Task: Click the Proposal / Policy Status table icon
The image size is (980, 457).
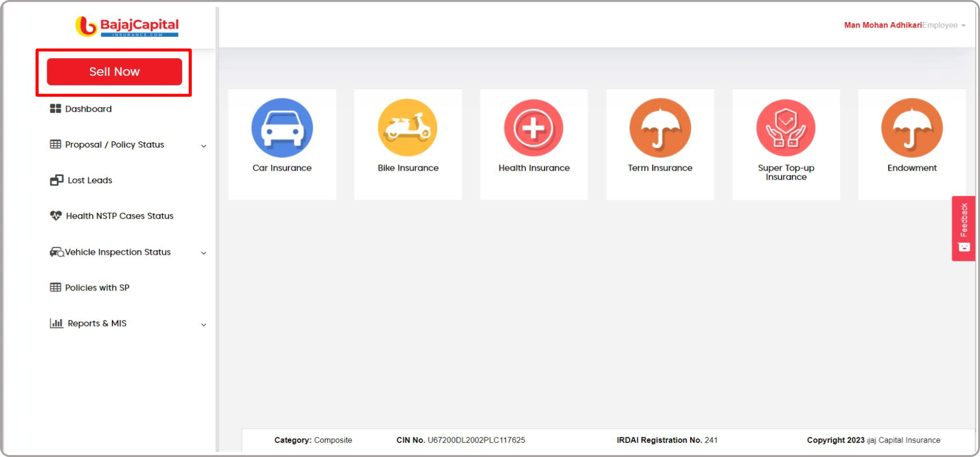Action: (55, 144)
